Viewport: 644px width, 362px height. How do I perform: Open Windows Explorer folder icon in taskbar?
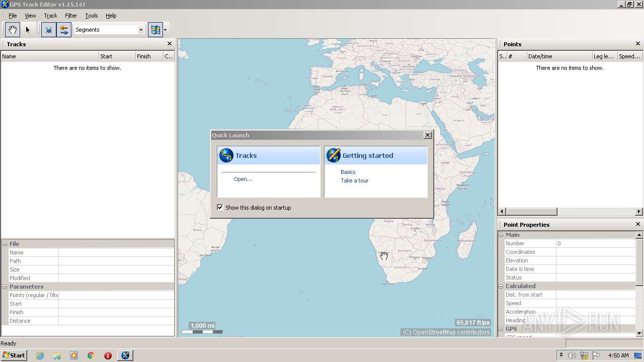pyautogui.click(x=57, y=355)
